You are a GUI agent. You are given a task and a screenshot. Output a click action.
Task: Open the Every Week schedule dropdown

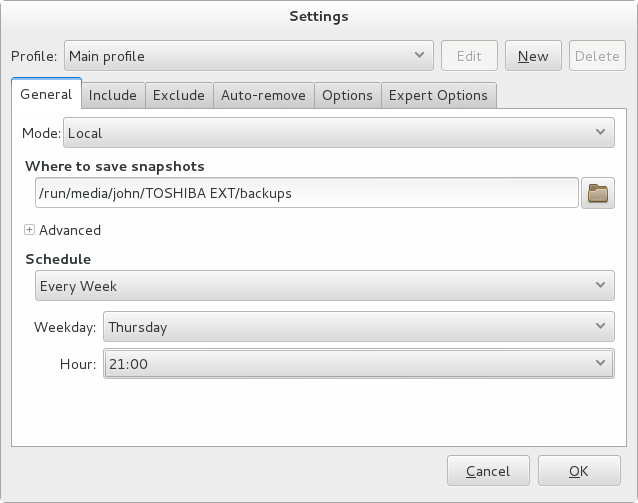coord(323,286)
